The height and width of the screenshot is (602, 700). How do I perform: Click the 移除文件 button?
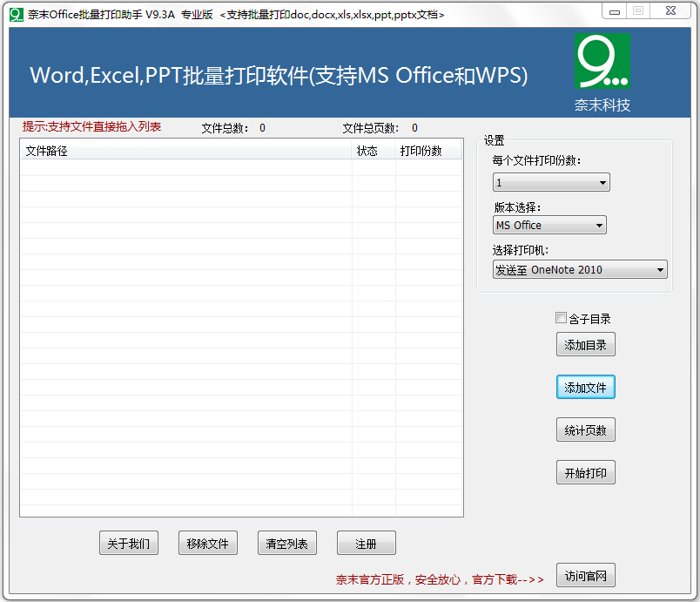[x=208, y=543]
